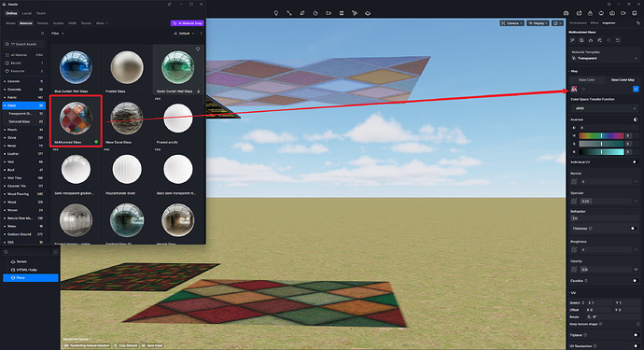
Task: Select Frosted Glass material thumbnail
Action: 127,67
